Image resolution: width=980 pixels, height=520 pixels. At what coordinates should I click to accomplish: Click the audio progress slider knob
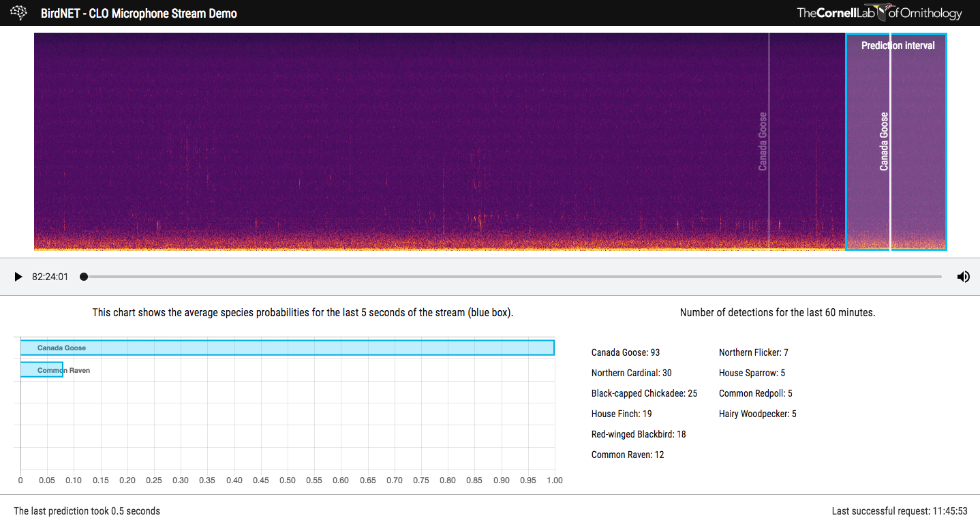(84, 277)
